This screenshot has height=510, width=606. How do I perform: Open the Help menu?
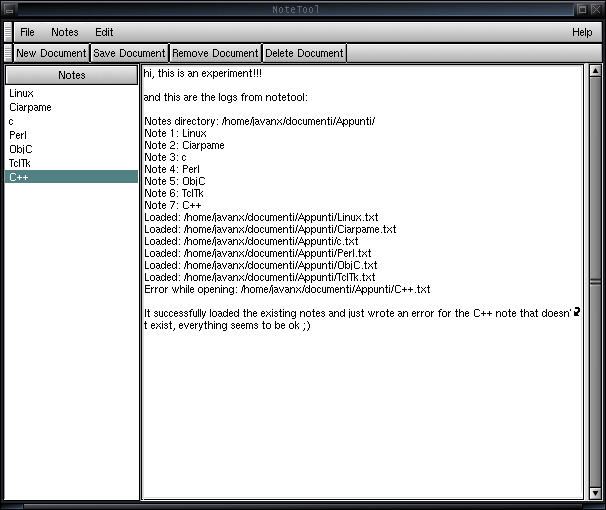581,32
